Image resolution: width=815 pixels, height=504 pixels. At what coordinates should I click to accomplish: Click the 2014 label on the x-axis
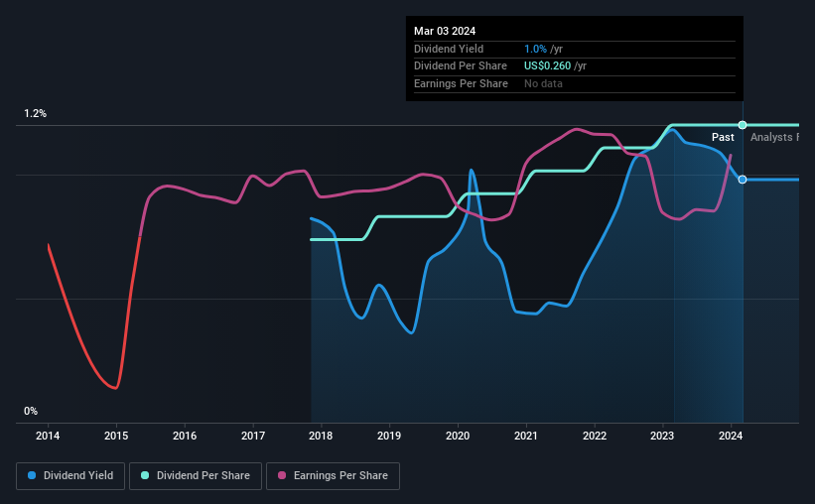click(x=48, y=436)
